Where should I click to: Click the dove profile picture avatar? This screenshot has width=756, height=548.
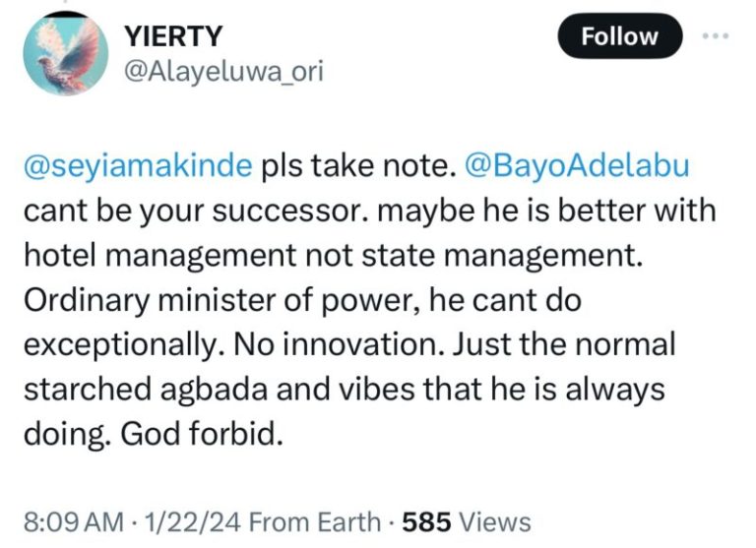tap(66, 55)
